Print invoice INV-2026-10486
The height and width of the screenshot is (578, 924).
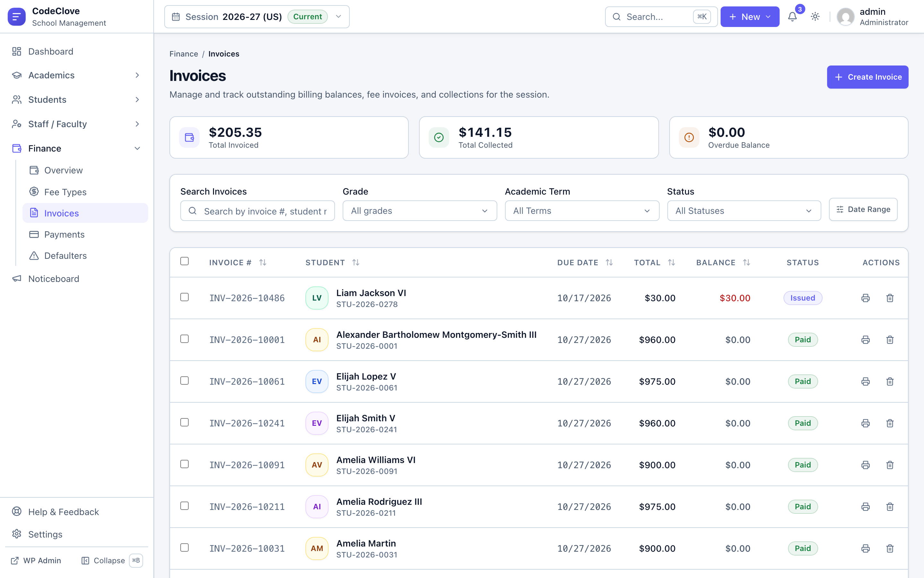pos(866,298)
